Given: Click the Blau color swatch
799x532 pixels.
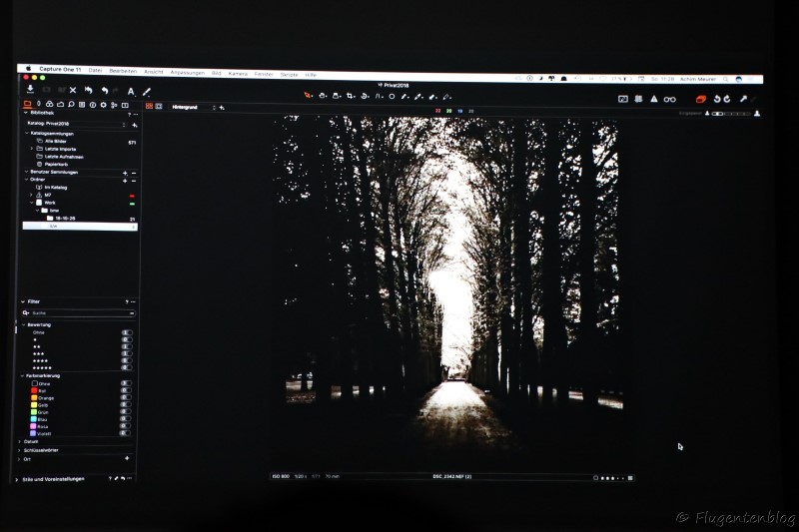Looking at the screenshot, I should 35,419.
